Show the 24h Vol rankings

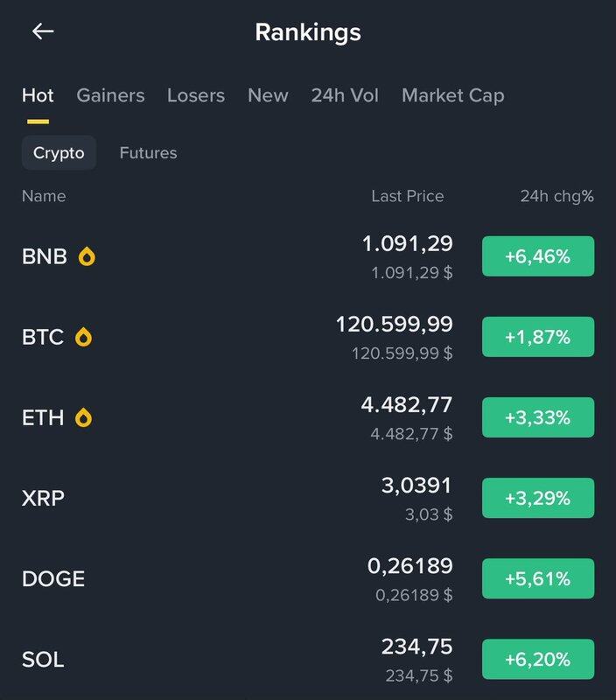(x=345, y=95)
